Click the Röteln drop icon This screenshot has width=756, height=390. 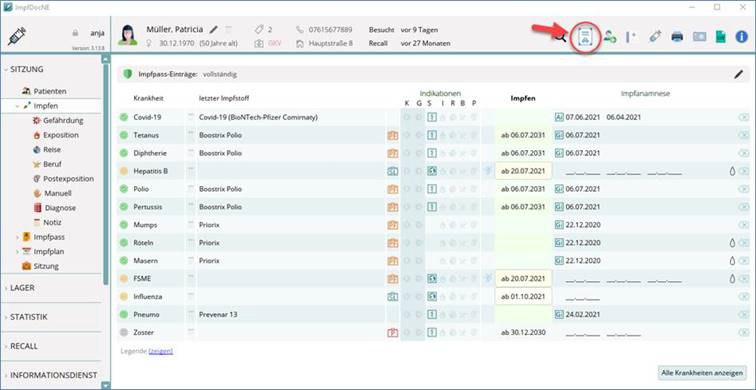[x=732, y=243]
